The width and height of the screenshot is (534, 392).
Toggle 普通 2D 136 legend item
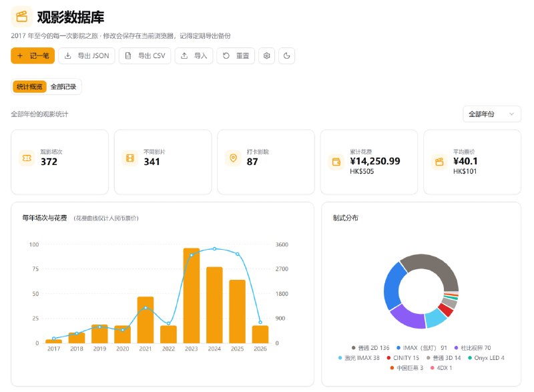[x=370, y=348]
